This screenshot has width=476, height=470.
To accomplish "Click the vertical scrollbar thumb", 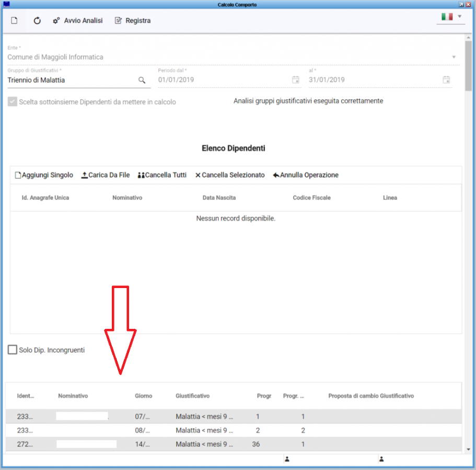I will click(x=468, y=66).
